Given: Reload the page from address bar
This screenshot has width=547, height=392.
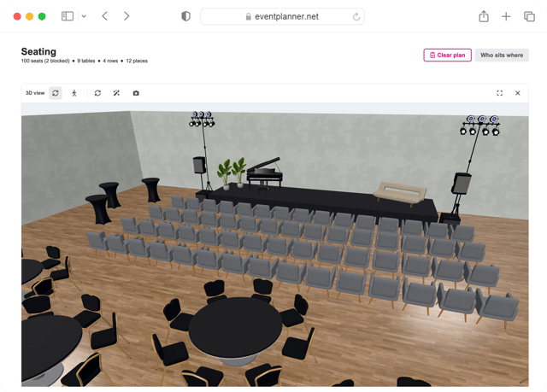Looking at the screenshot, I should pos(356,16).
